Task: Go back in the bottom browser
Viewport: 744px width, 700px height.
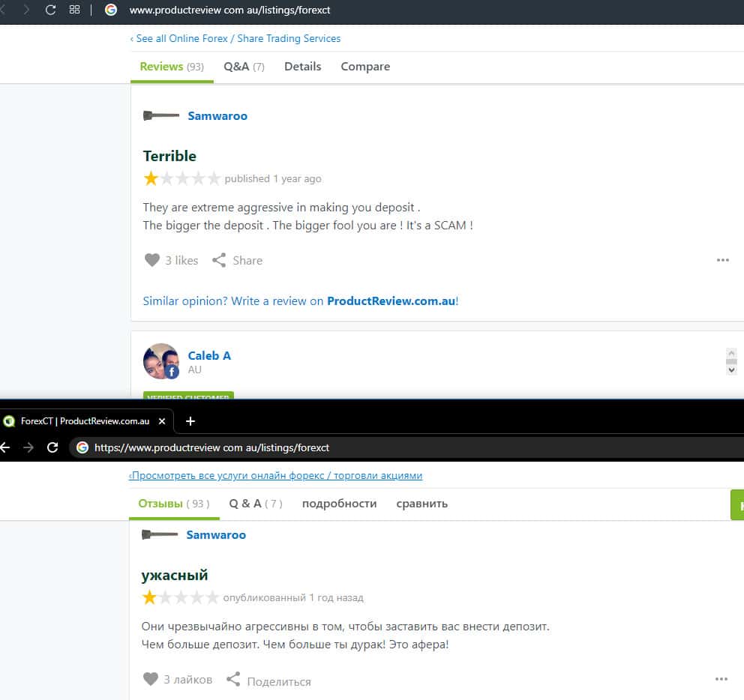Action: [x=4, y=447]
